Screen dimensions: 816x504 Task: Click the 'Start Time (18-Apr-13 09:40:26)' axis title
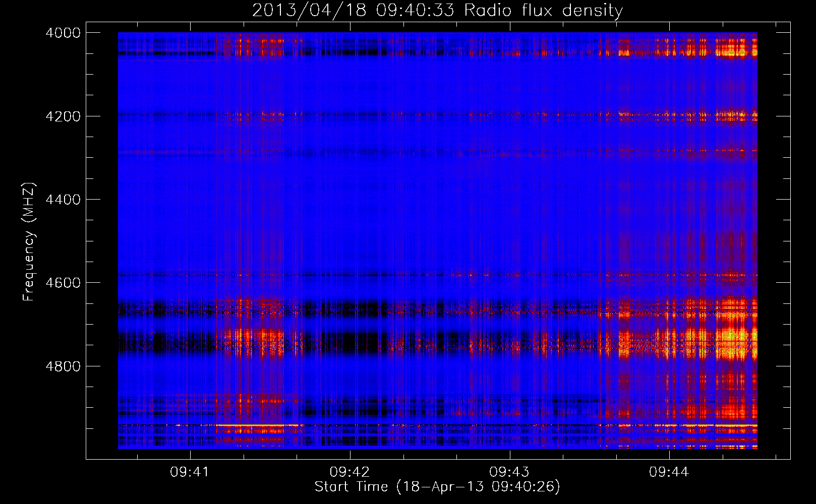click(437, 487)
